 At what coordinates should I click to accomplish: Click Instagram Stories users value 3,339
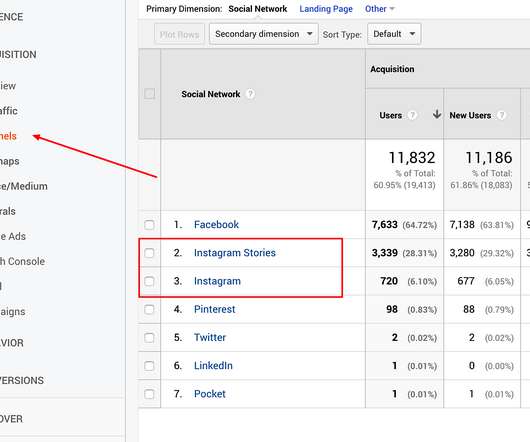pyautogui.click(x=385, y=253)
